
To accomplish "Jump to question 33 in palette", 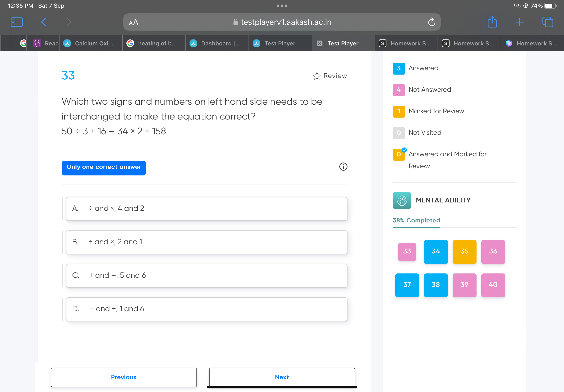I will pyautogui.click(x=407, y=251).
